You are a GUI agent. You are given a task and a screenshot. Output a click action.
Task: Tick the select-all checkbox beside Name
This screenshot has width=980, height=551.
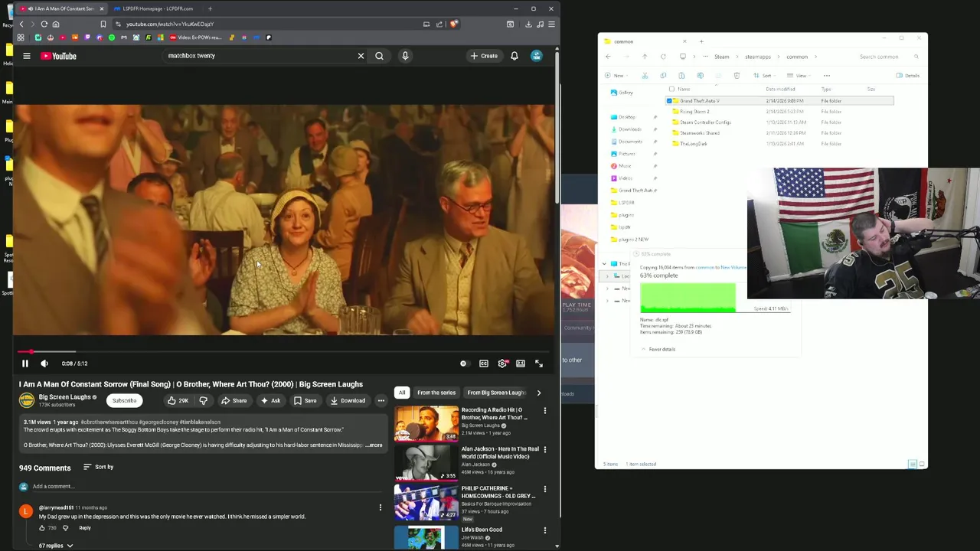point(671,90)
